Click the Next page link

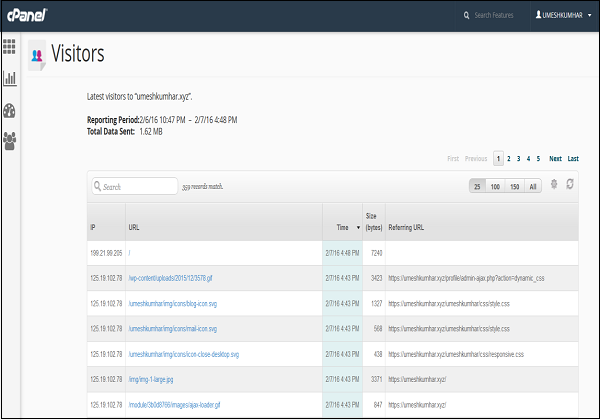click(x=555, y=158)
